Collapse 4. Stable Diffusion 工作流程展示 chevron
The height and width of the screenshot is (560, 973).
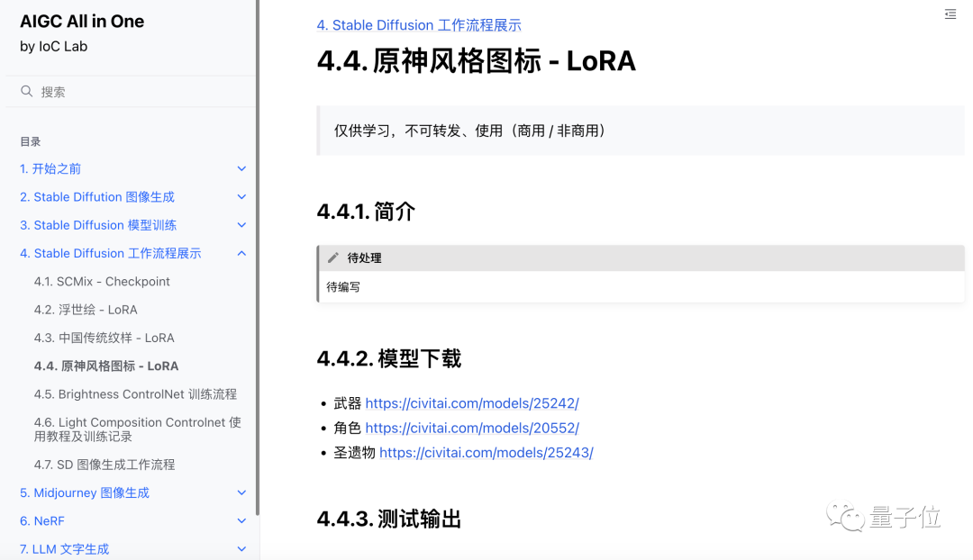(x=241, y=254)
